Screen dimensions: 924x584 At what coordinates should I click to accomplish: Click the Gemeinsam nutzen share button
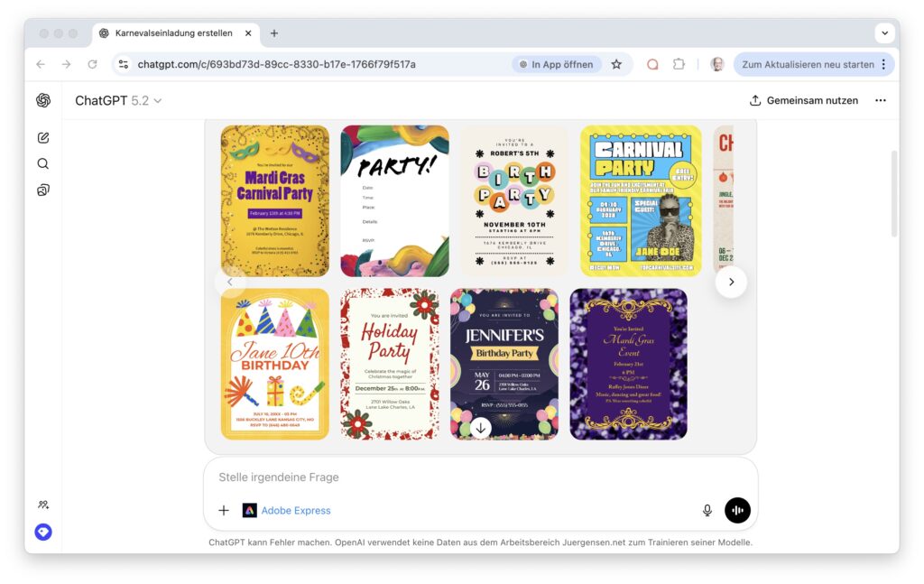[804, 101]
